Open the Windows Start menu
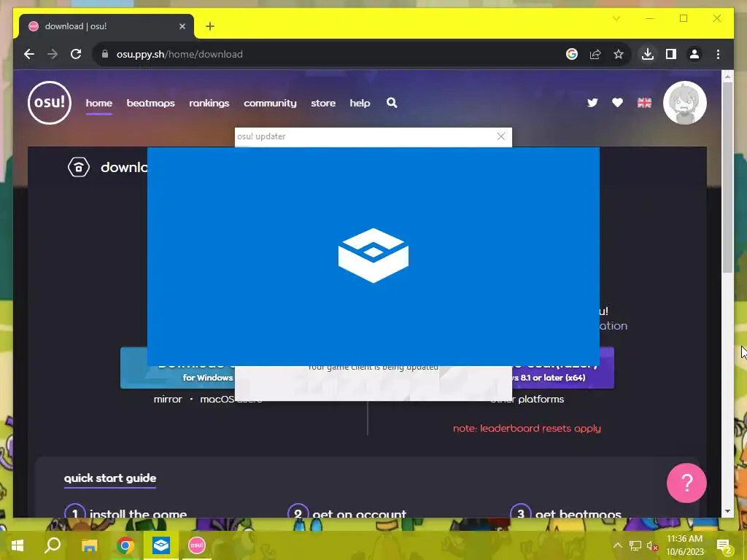 click(18, 545)
